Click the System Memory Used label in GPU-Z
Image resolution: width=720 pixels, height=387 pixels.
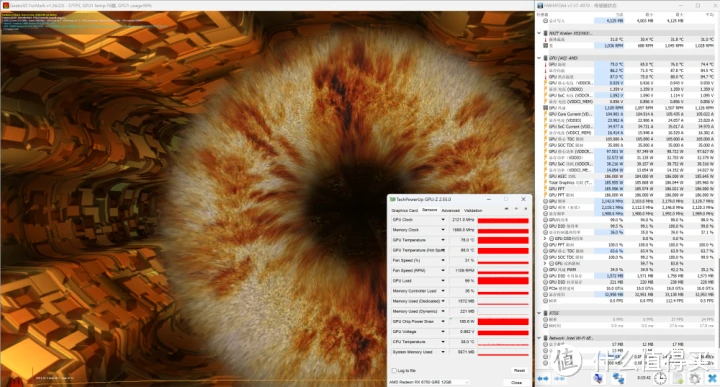tap(412, 352)
